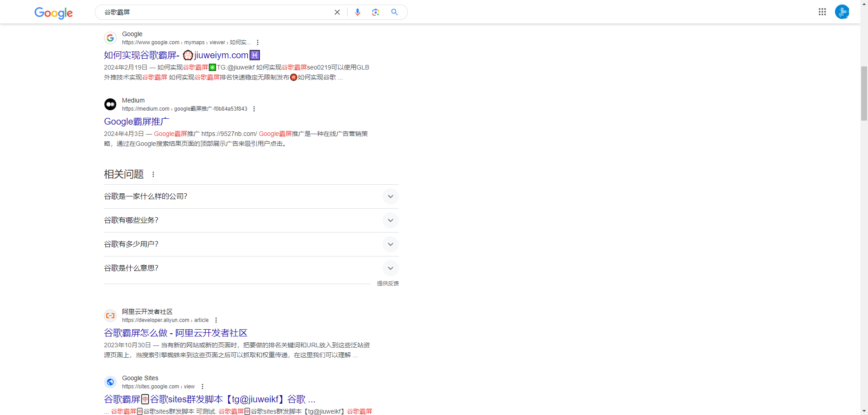This screenshot has height=415, width=868.
Task: Click the 阿里云开发者社区 favicon
Action: click(110, 316)
